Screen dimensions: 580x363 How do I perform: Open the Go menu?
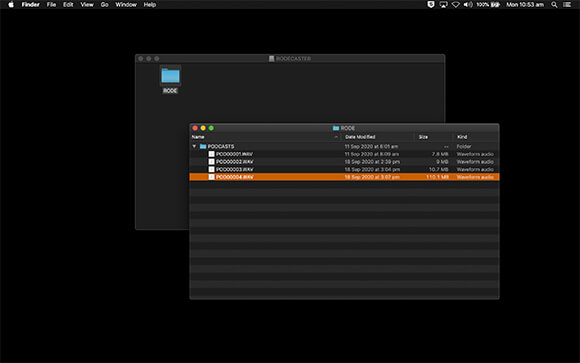click(105, 4)
